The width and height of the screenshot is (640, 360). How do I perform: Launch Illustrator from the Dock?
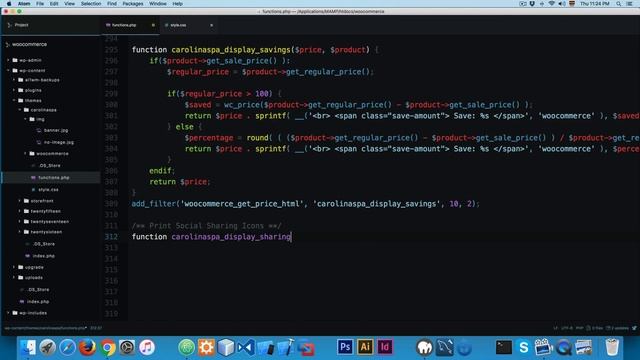365,347
